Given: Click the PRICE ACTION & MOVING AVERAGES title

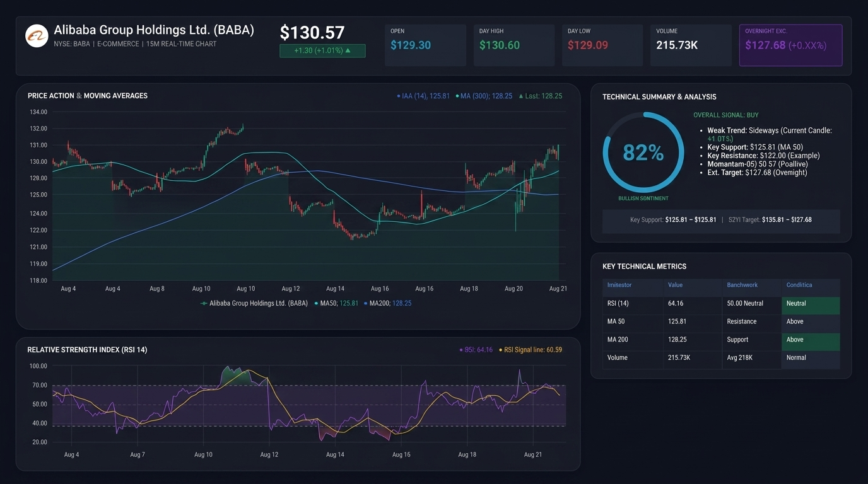Looking at the screenshot, I should 88,96.
